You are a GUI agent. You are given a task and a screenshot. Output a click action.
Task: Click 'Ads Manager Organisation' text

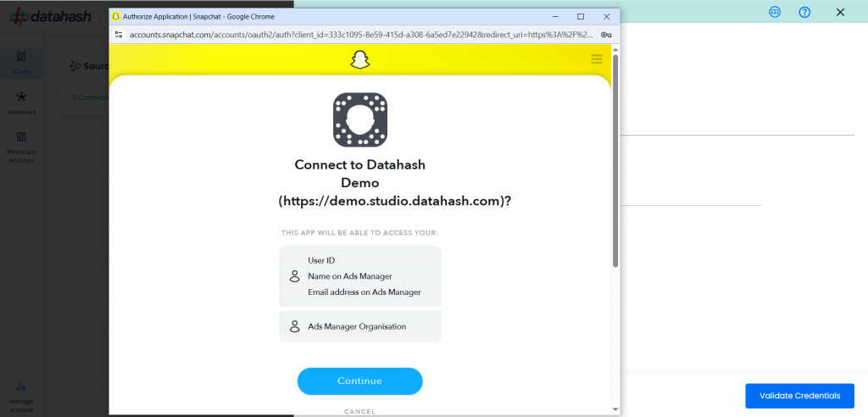(357, 326)
